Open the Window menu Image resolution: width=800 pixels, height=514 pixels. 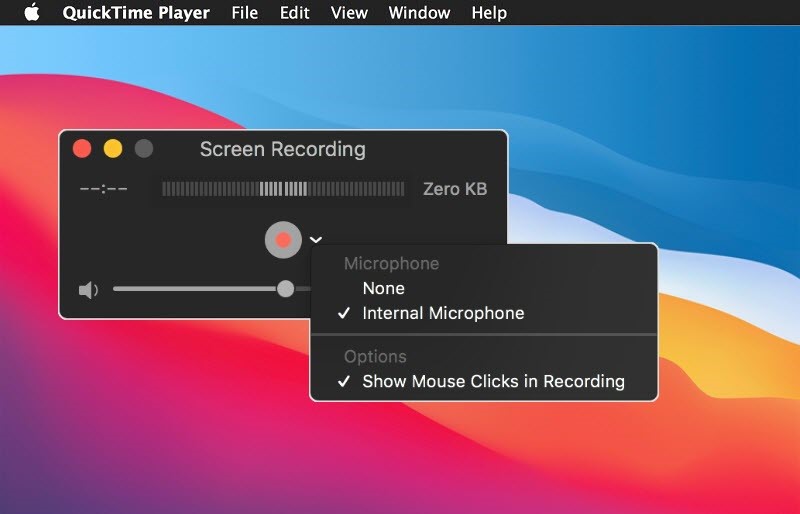point(419,13)
